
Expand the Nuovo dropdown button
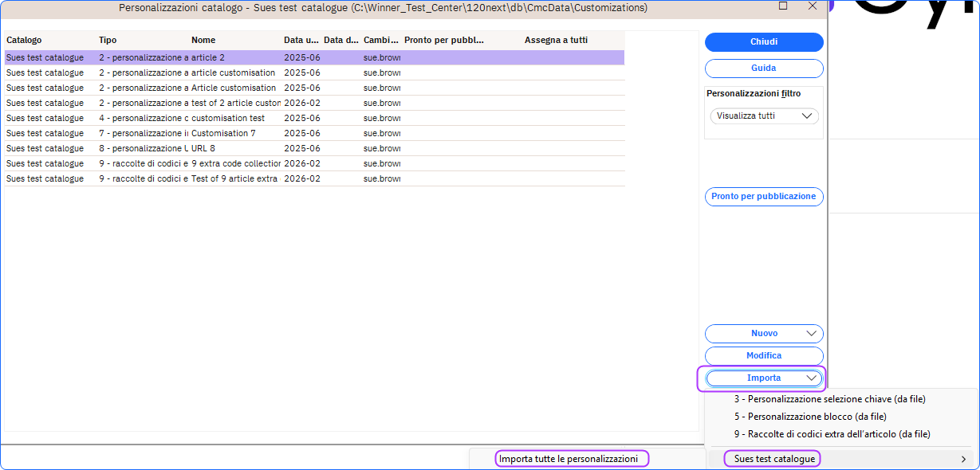pos(811,334)
